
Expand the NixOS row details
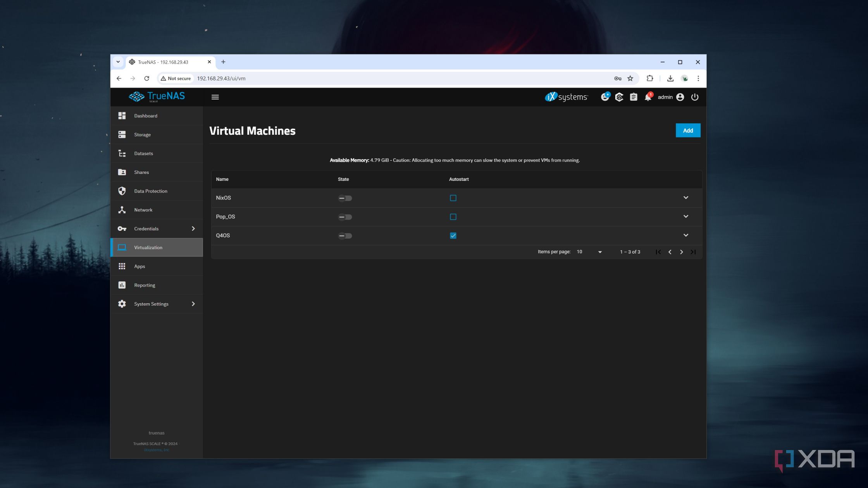[685, 198]
